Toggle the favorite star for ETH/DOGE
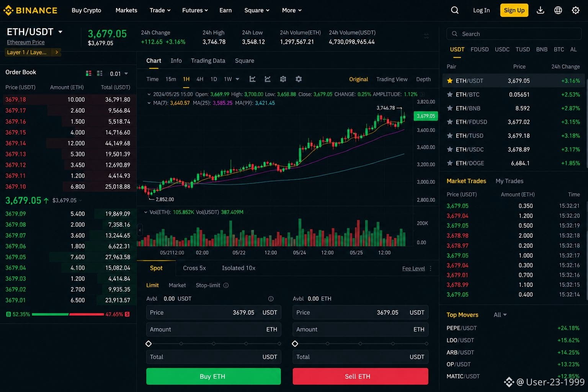The image size is (588, 392). (450, 163)
